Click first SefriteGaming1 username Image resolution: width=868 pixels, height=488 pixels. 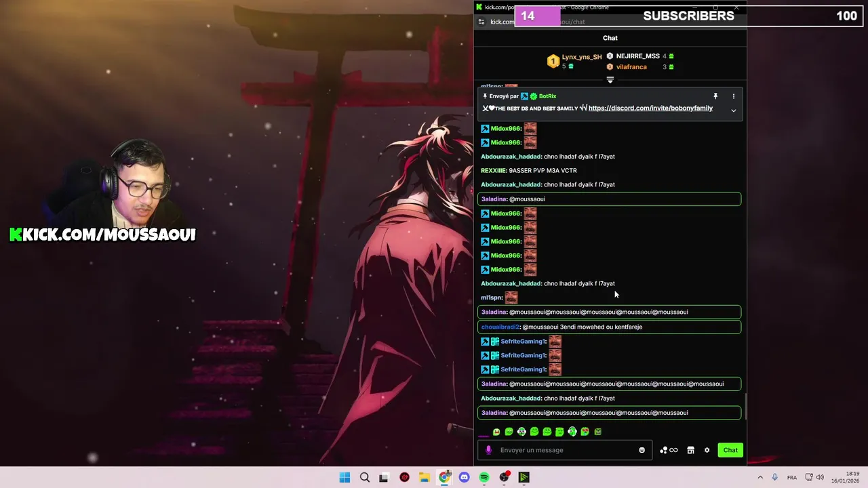click(x=523, y=341)
